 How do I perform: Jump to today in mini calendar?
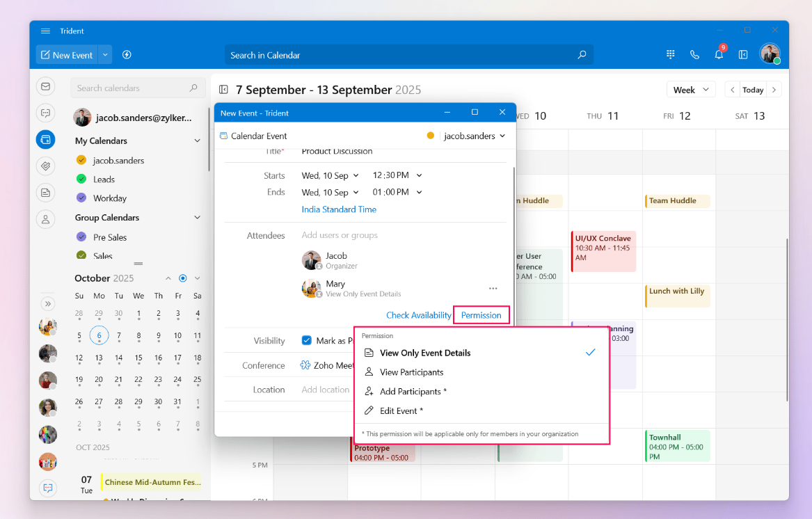(183, 278)
